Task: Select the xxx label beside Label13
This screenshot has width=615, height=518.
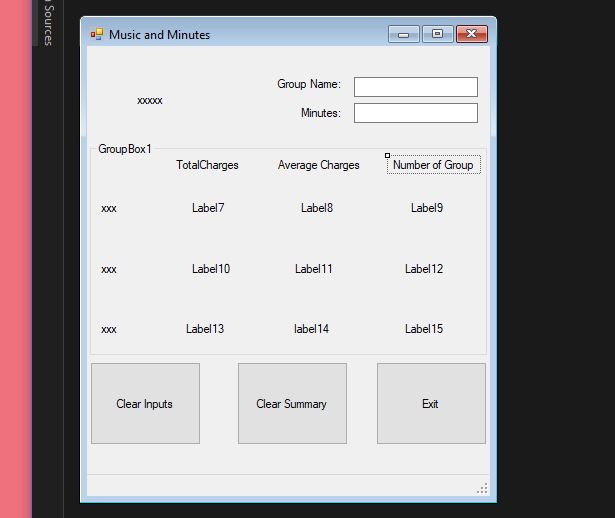Action: coord(109,329)
